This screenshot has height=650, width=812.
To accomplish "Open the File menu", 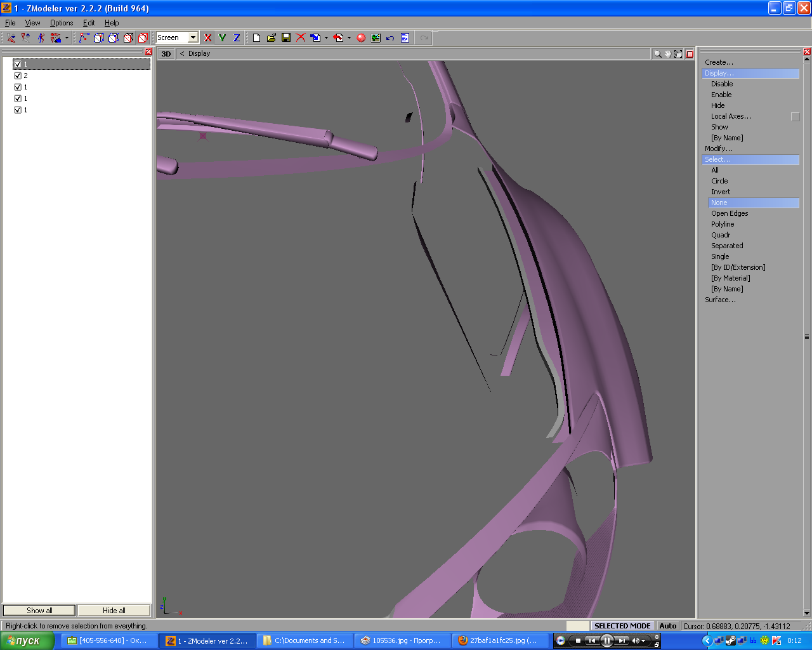I will click(x=10, y=23).
